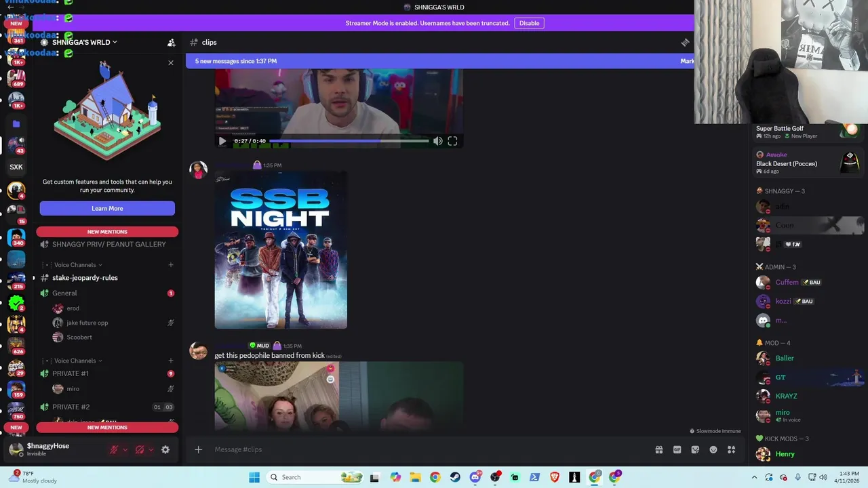Open the SHNIGGA'S WRLD server dropdown
Screen dimensions: 868x488
pyautogui.click(x=84, y=42)
